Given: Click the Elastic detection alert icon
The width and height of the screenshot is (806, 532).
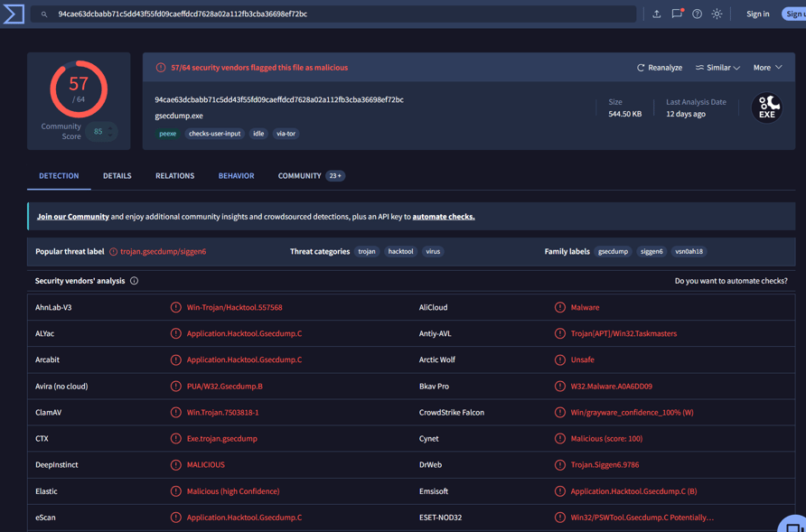Looking at the screenshot, I should [x=176, y=491].
